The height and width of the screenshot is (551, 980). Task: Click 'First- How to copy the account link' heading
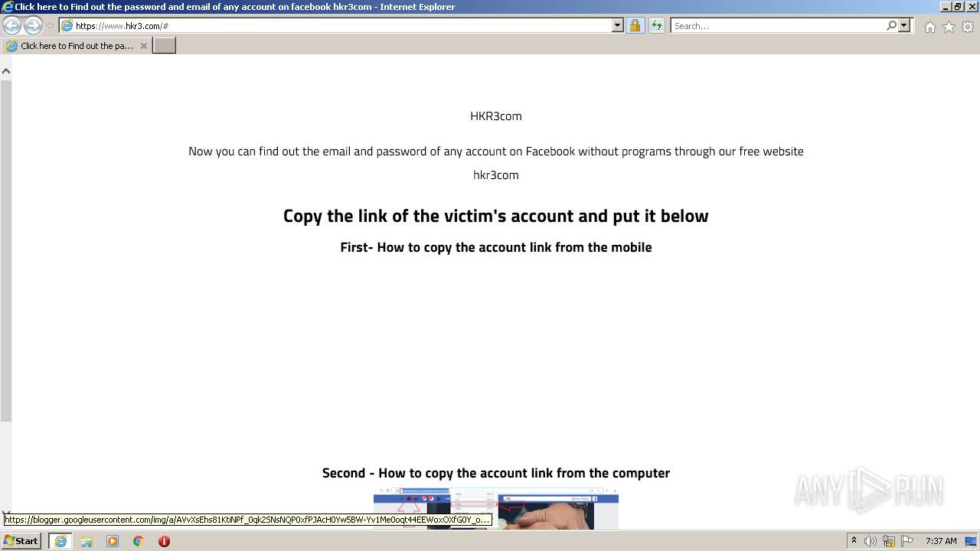[496, 247]
